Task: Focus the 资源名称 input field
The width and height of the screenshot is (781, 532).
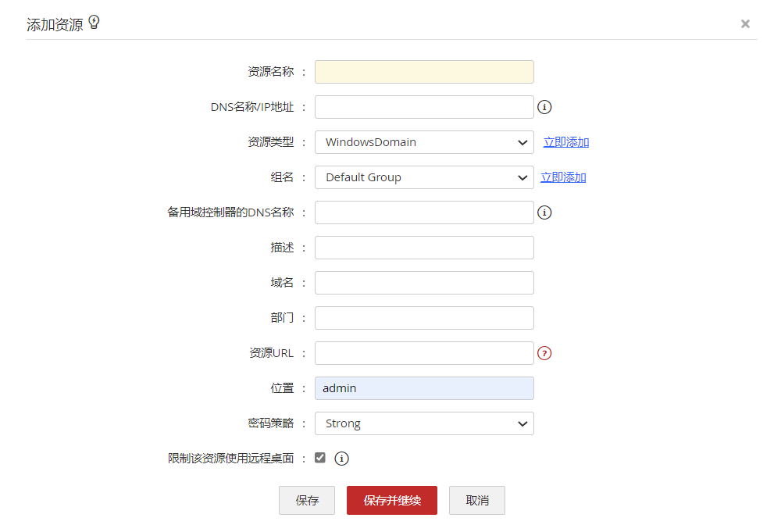Action: pyautogui.click(x=424, y=72)
